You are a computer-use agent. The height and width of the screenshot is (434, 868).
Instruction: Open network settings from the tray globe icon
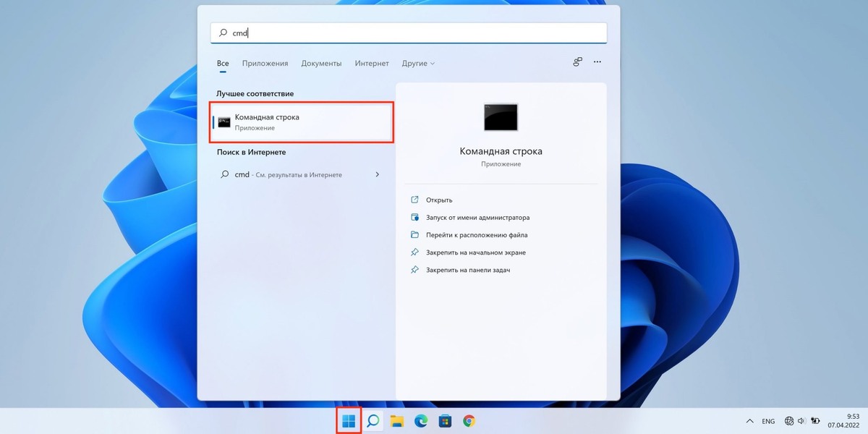(x=789, y=421)
